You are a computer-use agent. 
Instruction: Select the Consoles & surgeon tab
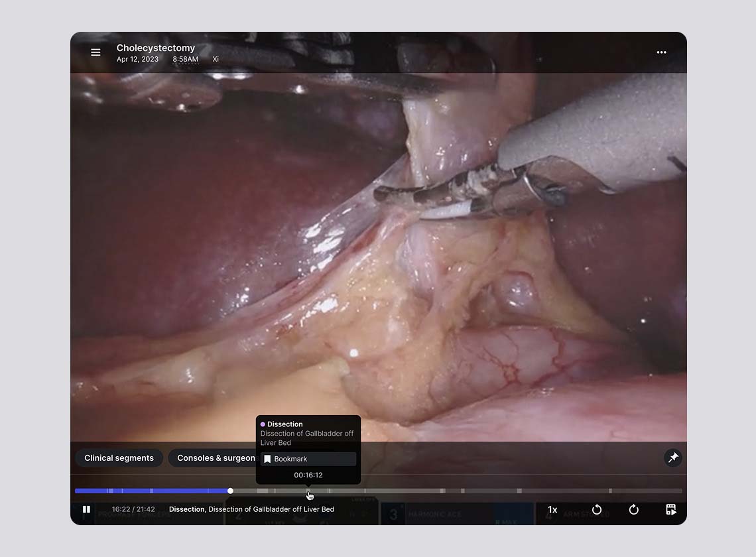pos(214,458)
